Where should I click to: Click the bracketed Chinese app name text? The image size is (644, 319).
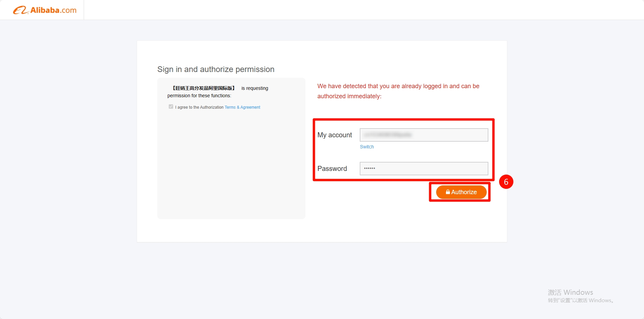coord(203,88)
